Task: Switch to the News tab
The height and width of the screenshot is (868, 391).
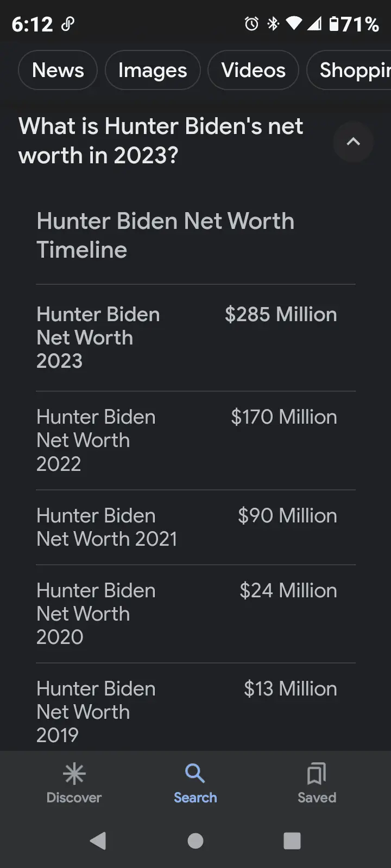Action: (x=58, y=70)
